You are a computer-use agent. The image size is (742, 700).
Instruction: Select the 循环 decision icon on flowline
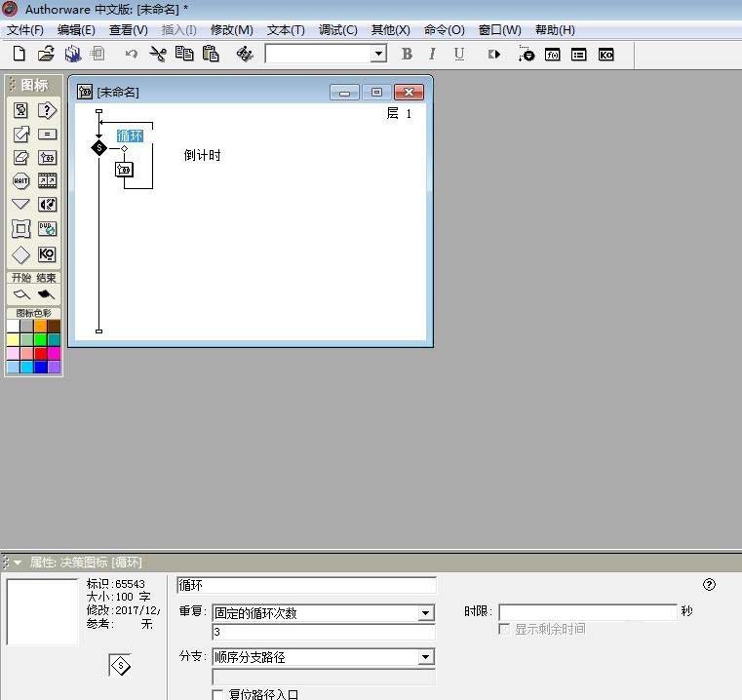(98, 148)
